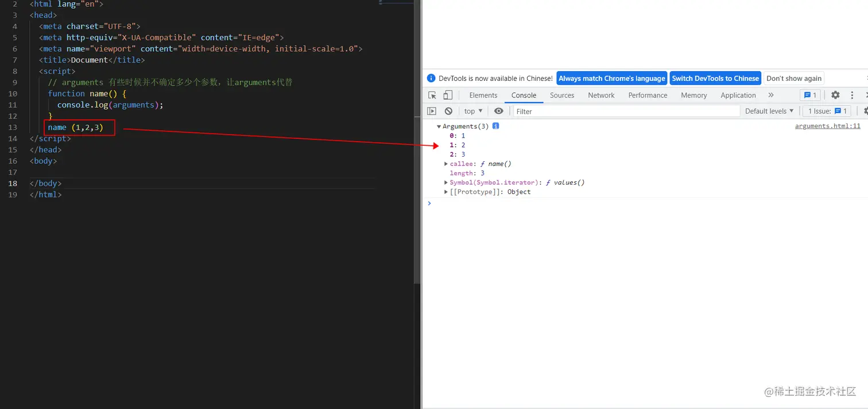Viewport: 868px width, 409px height.
Task: Show the console sidebar icon
Action: 432,111
